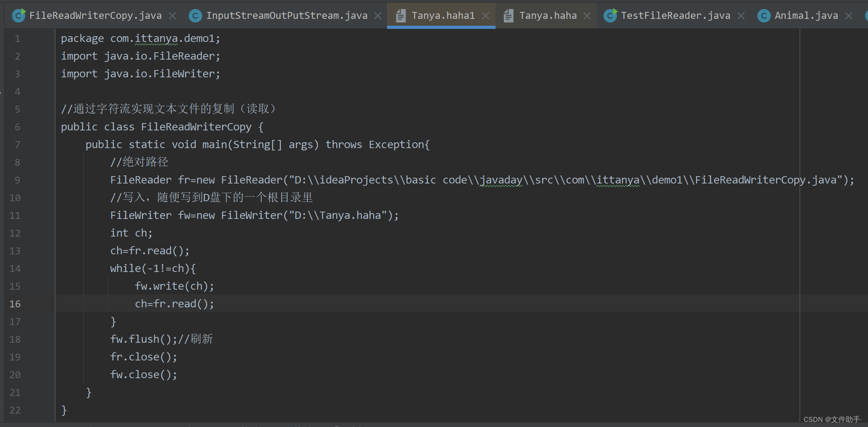
Task: Click line number 1 in gutter
Action: (x=17, y=38)
